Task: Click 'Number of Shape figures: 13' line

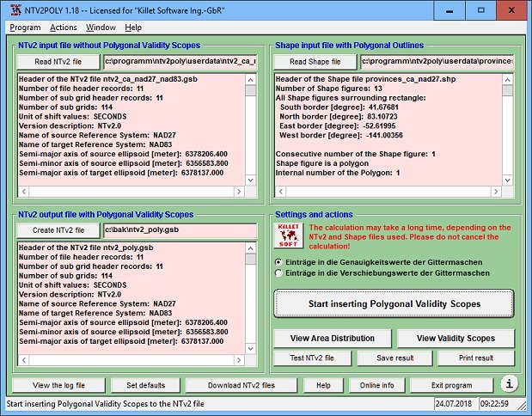Action: 329,89
